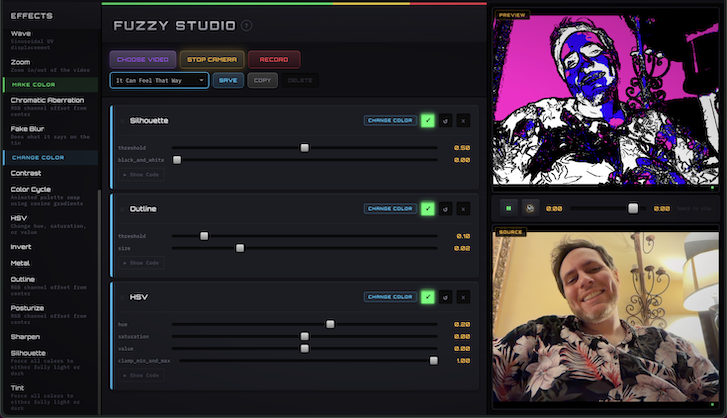Click the mute audio icon in player
The image size is (727, 418).
point(530,209)
